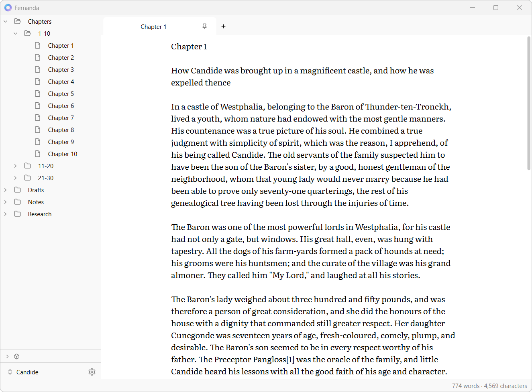Click the editor vertical scrollbar thumb
The image size is (532, 392).
click(x=529, y=103)
